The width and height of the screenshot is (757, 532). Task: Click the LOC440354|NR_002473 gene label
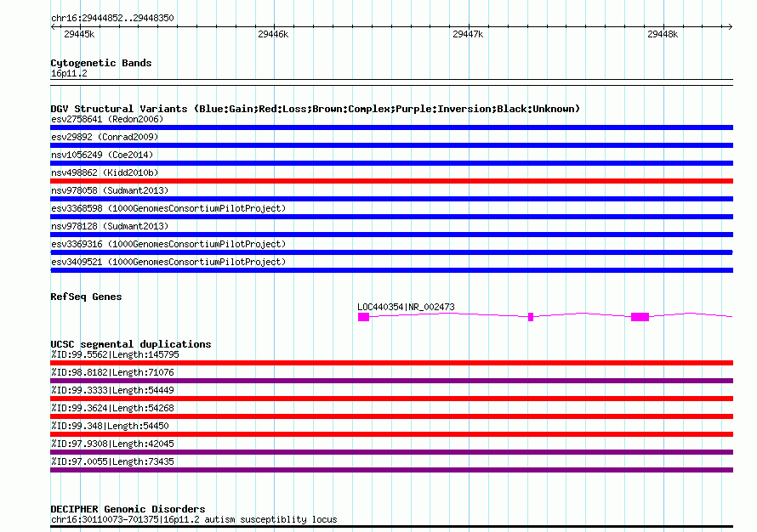coord(406,307)
